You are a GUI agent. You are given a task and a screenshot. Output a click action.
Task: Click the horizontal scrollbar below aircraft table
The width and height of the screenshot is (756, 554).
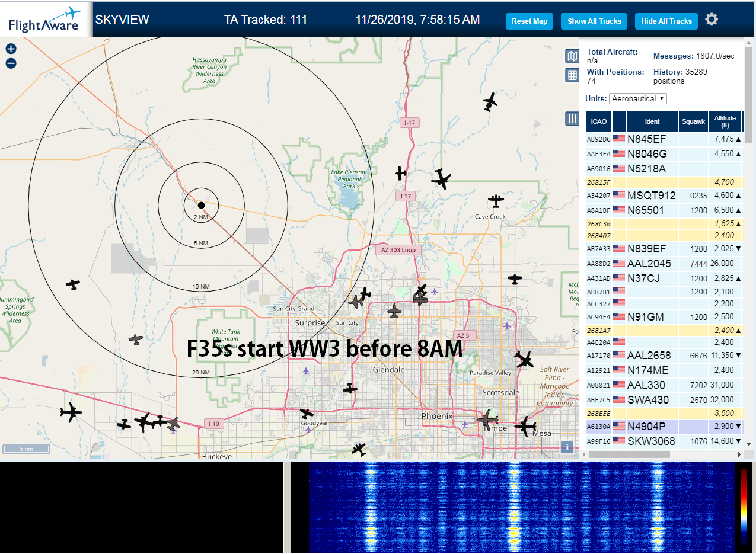coord(629,454)
